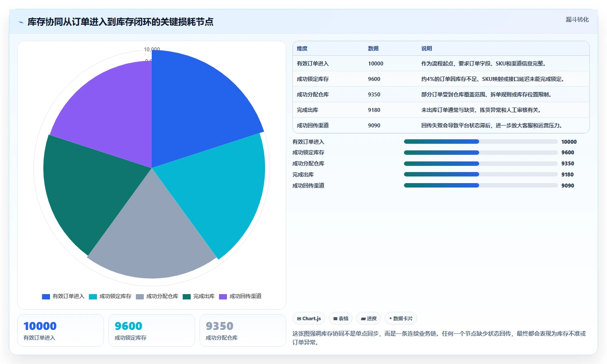Click the progress bar for 成功锁定库存
This screenshot has width=607, height=364.
pyautogui.click(x=480, y=153)
